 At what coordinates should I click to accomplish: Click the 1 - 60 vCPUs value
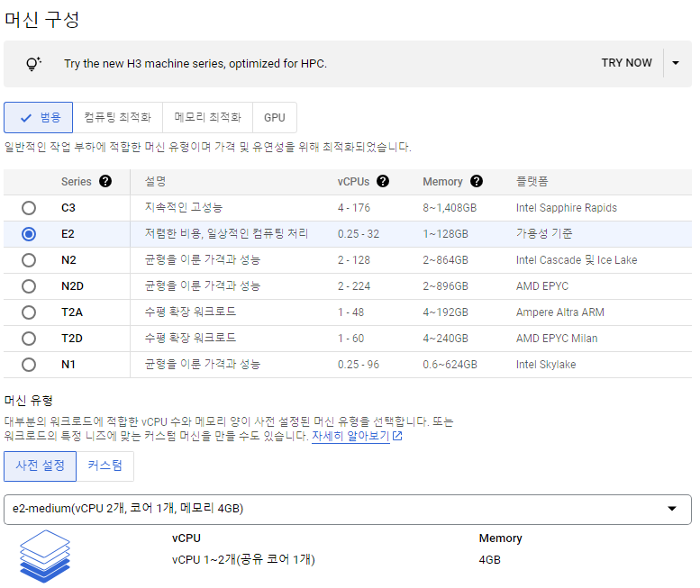coord(350,339)
